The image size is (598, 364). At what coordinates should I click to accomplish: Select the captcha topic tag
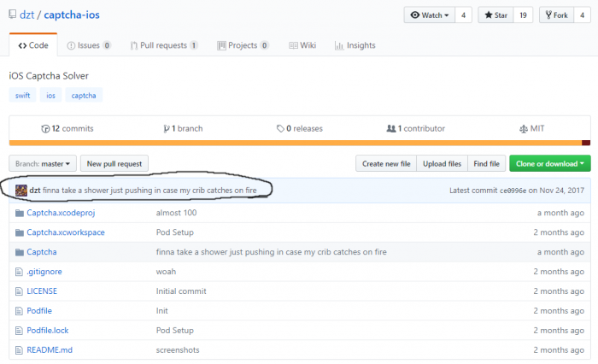(x=84, y=96)
